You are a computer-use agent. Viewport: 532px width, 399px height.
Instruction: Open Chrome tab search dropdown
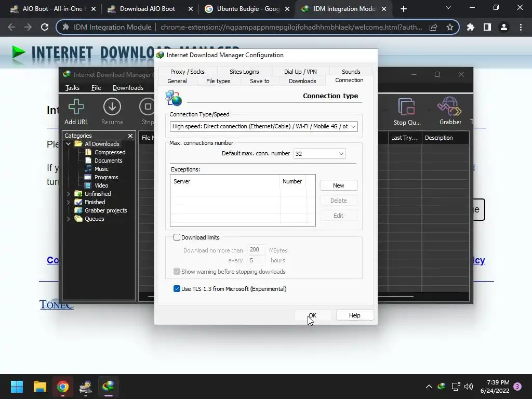[x=448, y=7]
